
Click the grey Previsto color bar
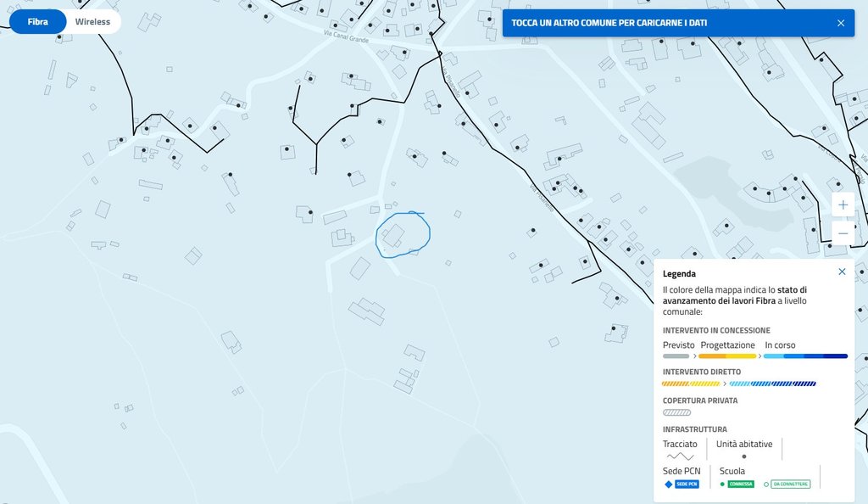point(676,356)
